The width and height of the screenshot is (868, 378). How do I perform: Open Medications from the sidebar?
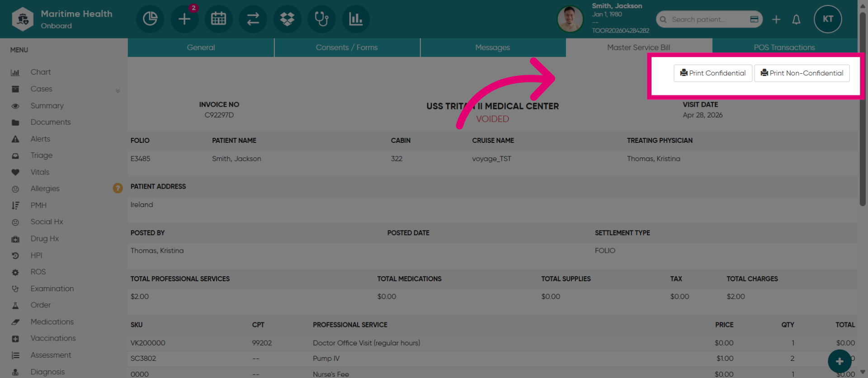point(52,322)
